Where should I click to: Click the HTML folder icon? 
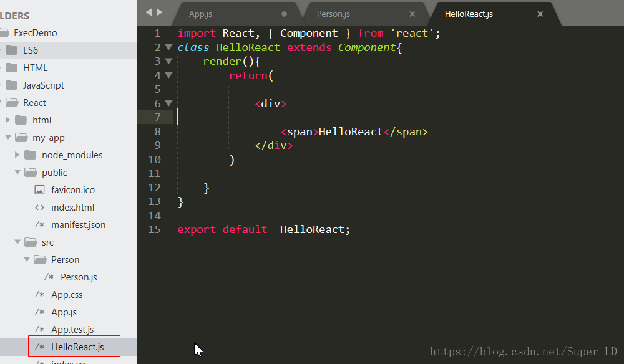click(x=11, y=67)
